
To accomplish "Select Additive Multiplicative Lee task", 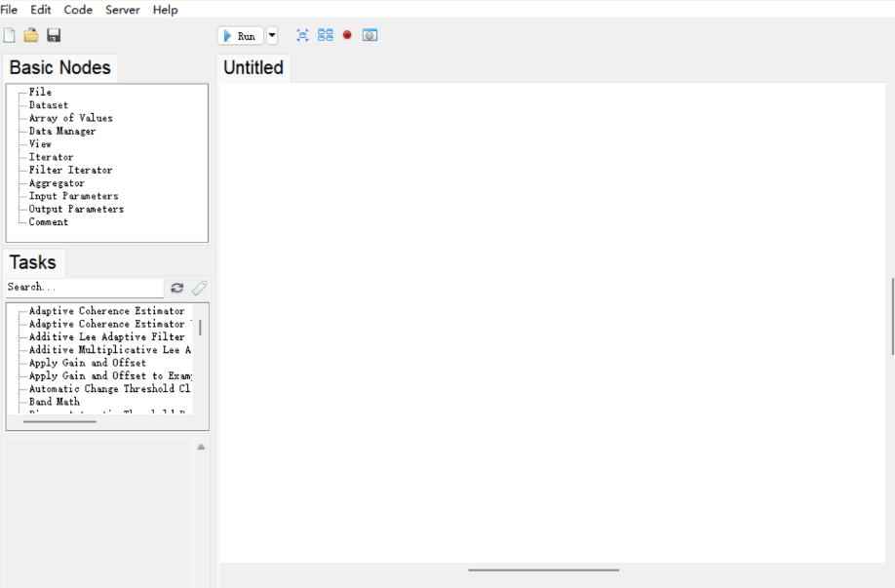I will pyautogui.click(x=110, y=350).
